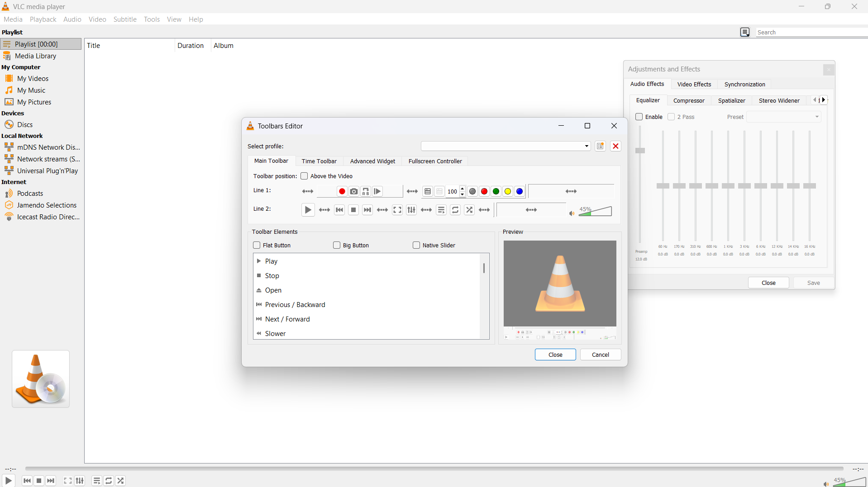Viewport: 868px width, 487px height.
Task: Open the Select profile dropdown
Action: tap(506, 146)
